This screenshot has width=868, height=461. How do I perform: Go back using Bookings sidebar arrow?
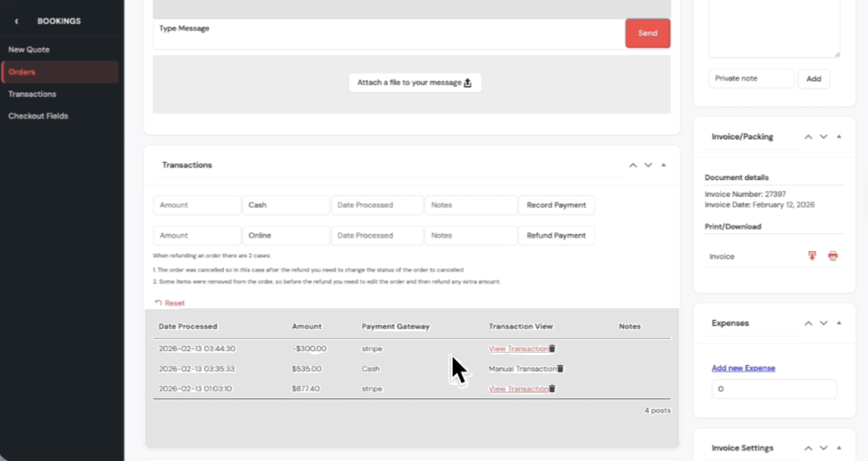[x=16, y=21]
